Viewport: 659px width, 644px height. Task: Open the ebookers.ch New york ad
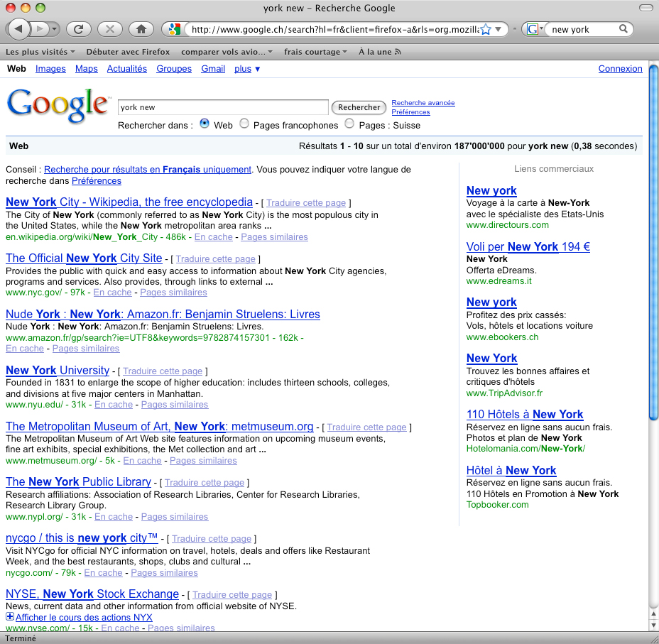pyautogui.click(x=491, y=302)
